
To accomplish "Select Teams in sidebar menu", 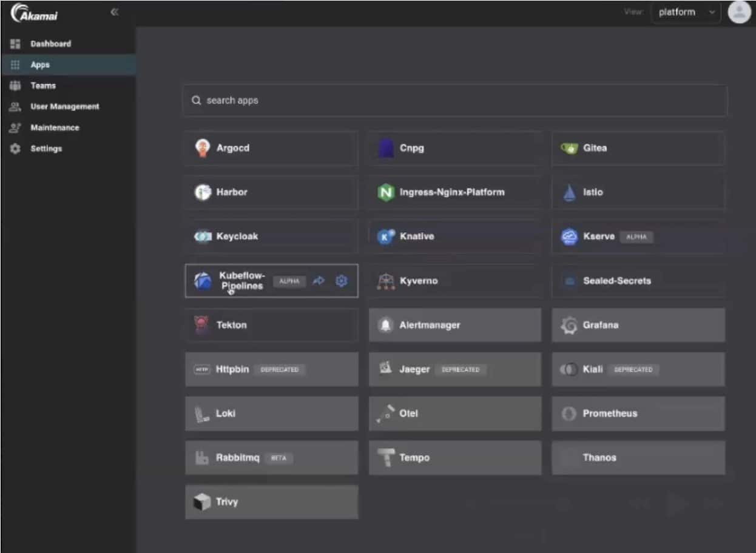I will (43, 85).
